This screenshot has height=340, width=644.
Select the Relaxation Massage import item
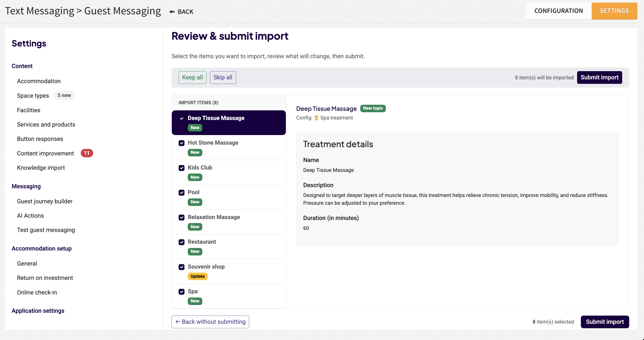tap(229, 222)
